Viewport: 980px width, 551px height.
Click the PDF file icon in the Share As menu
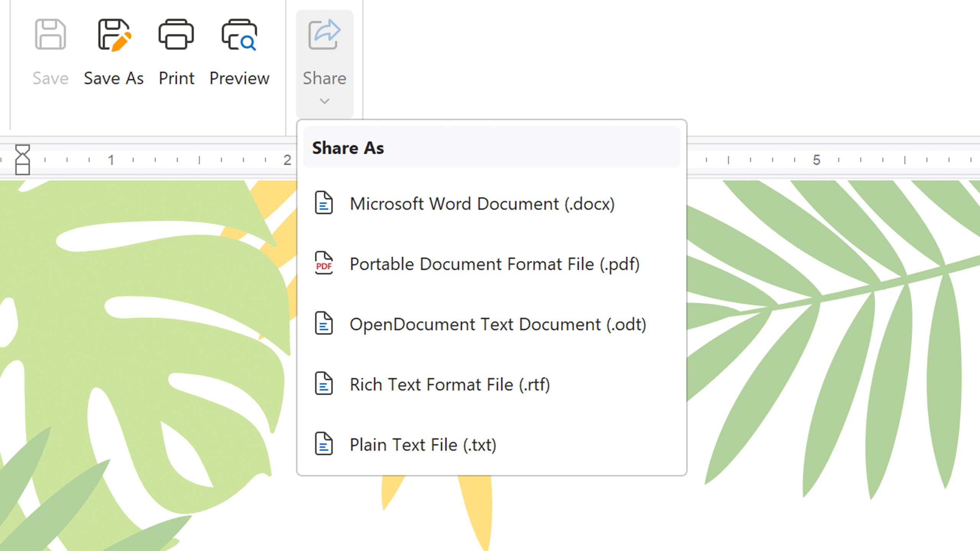tap(323, 264)
